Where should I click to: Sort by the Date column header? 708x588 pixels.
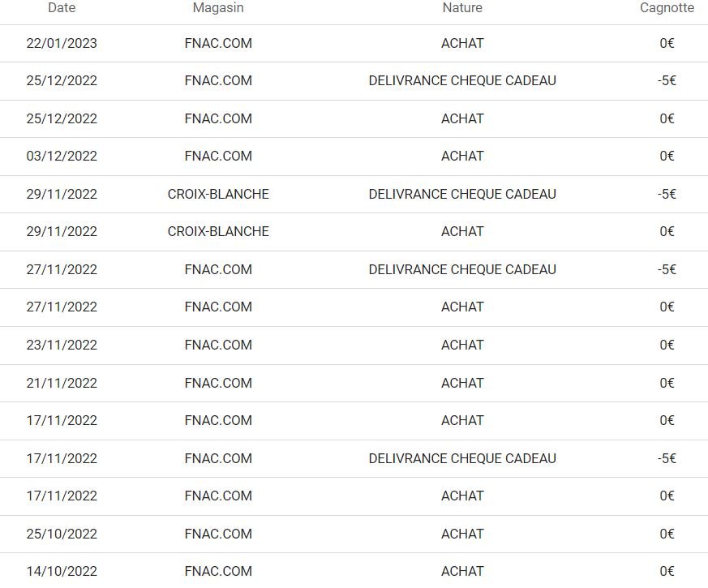coord(62,8)
